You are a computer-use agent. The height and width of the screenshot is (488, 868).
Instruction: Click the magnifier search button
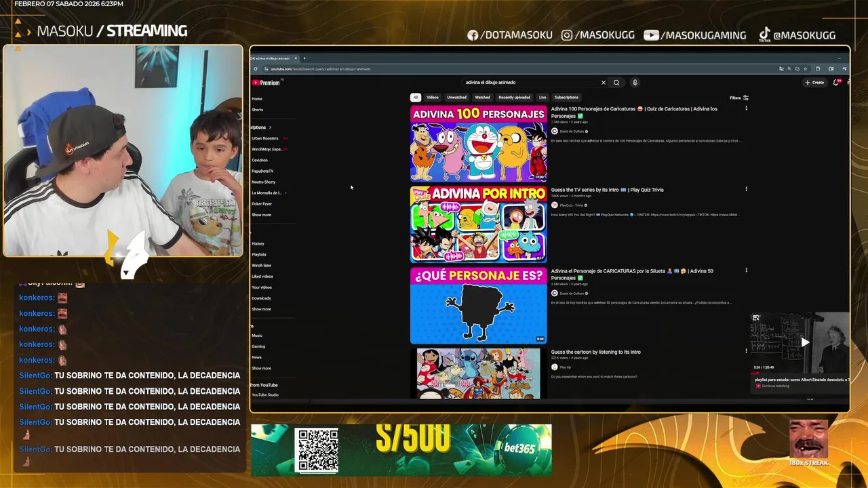click(x=616, y=83)
